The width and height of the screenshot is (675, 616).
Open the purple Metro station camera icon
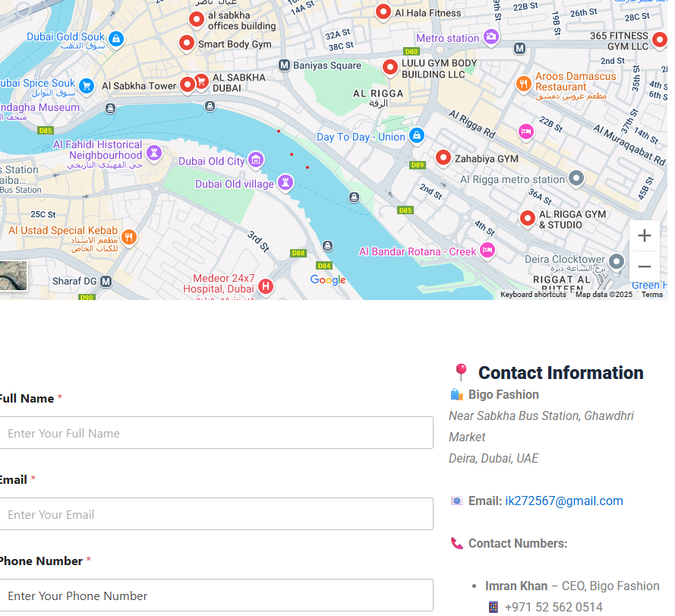(491, 37)
